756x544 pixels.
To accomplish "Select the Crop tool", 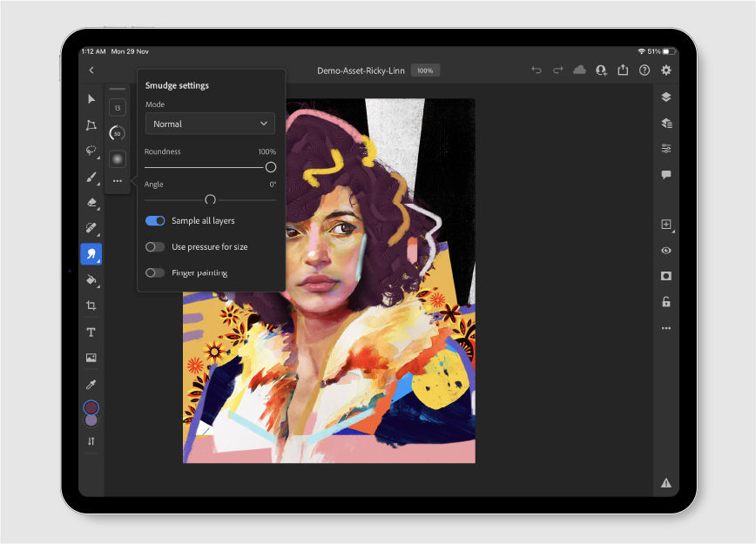I will point(91,306).
